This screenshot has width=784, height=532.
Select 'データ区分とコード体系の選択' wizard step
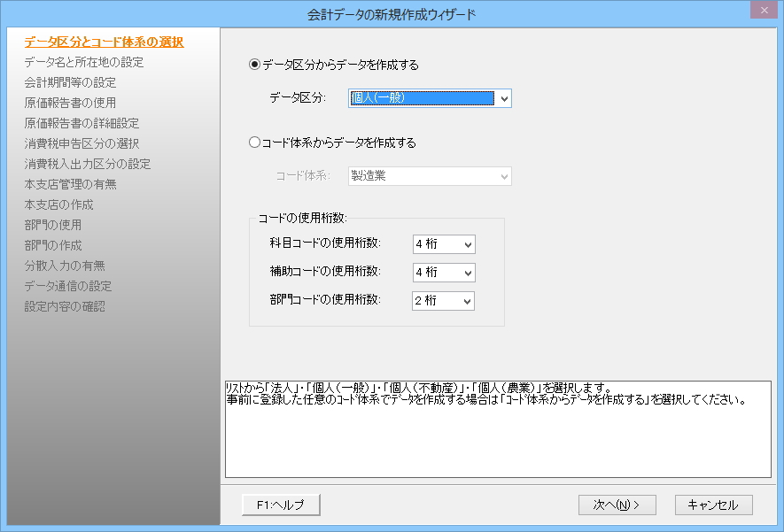(104, 42)
